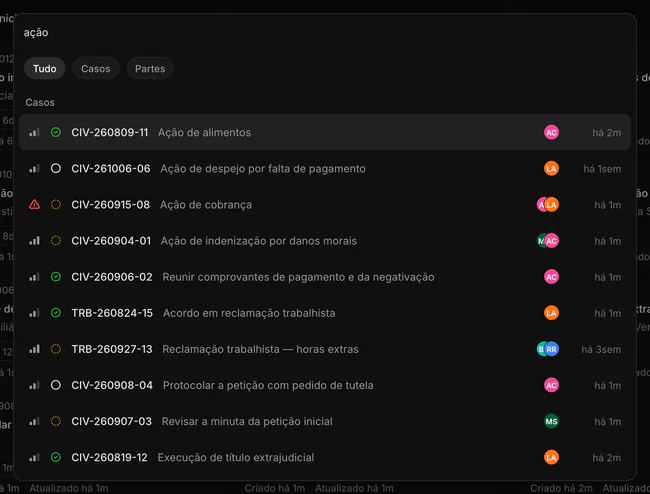This screenshot has height=494, width=650.
Task: Click case ID CIV-260908-04
Action: point(112,385)
